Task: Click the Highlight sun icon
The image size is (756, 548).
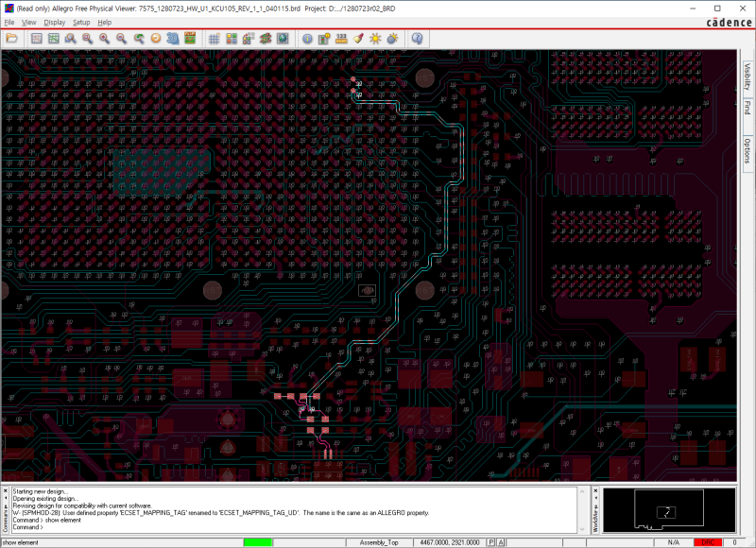Action: (375, 39)
